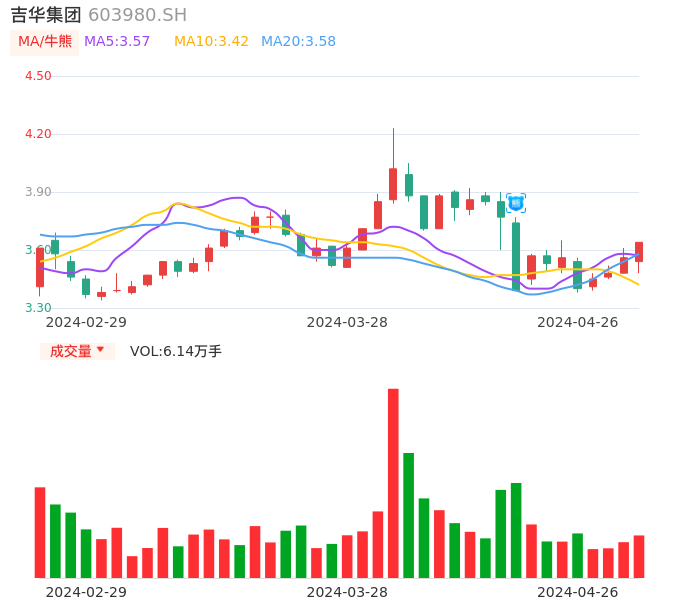Click the tallest red candlestick near 4.20
Viewport: 686px width, 606px height.
tap(393, 184)
